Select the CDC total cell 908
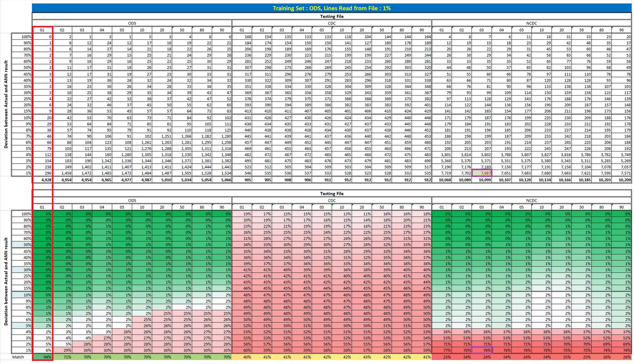Image resolution: width=634 pixels, height=364 pixels. (x=282, y=181)
